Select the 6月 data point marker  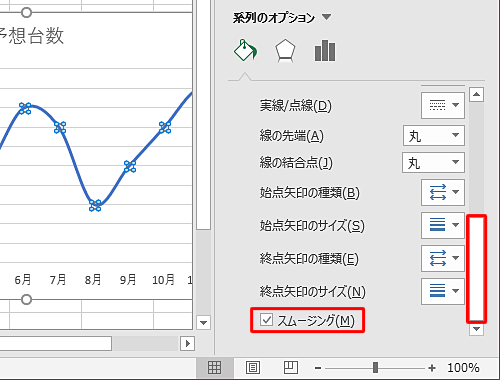coord(25,108)
